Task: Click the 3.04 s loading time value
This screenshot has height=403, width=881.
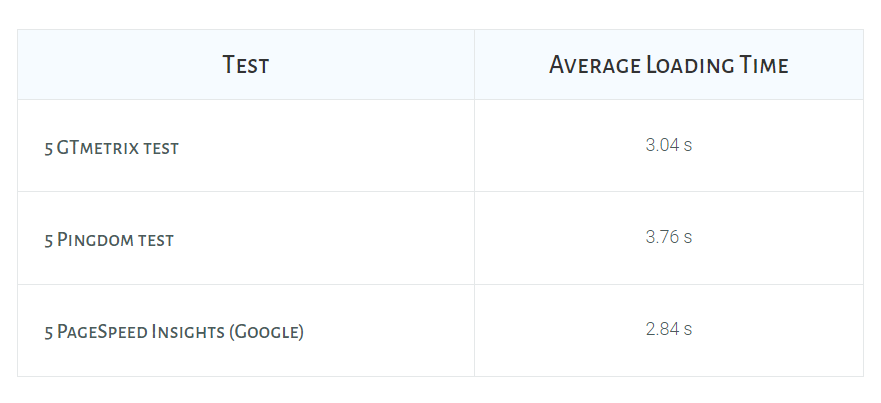Action: [x=669, y=145]
